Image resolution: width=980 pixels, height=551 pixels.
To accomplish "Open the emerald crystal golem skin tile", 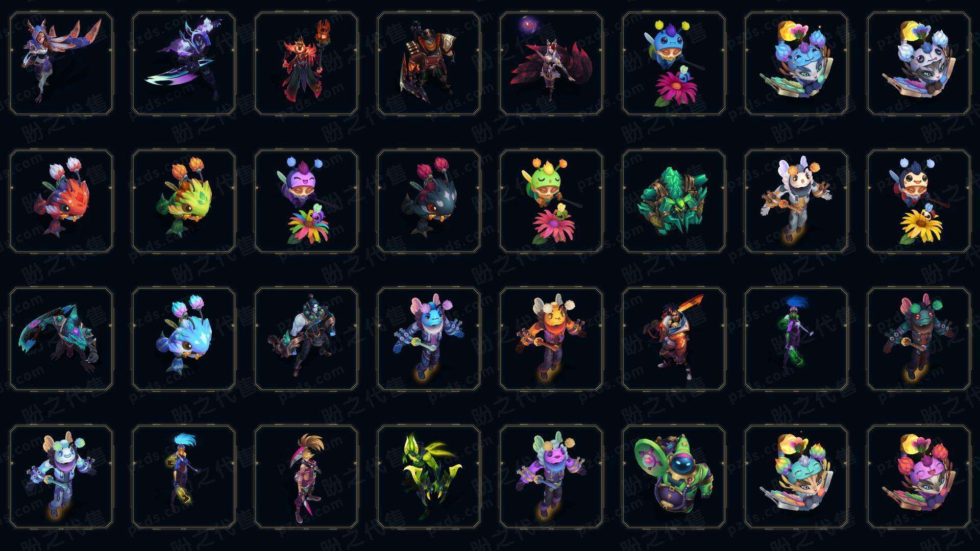I will tap(674, 201).
